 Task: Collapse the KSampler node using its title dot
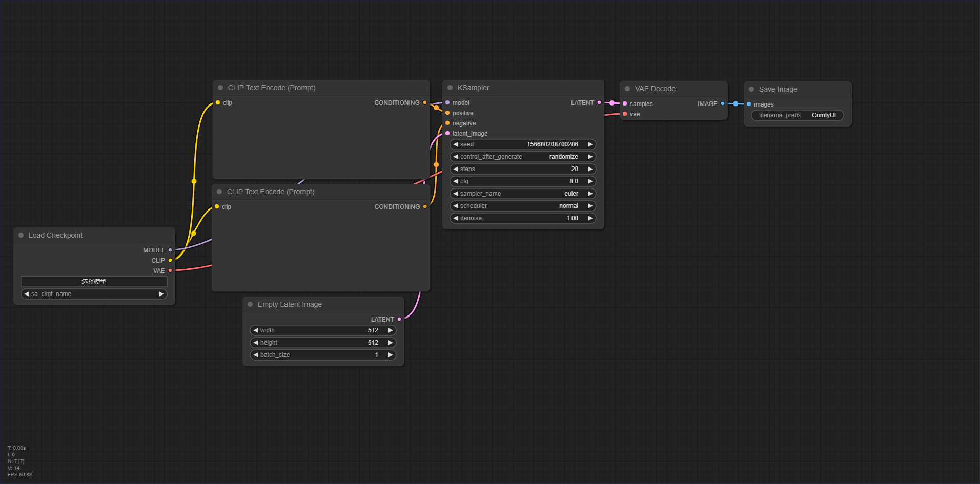click(x=450, y=88)
